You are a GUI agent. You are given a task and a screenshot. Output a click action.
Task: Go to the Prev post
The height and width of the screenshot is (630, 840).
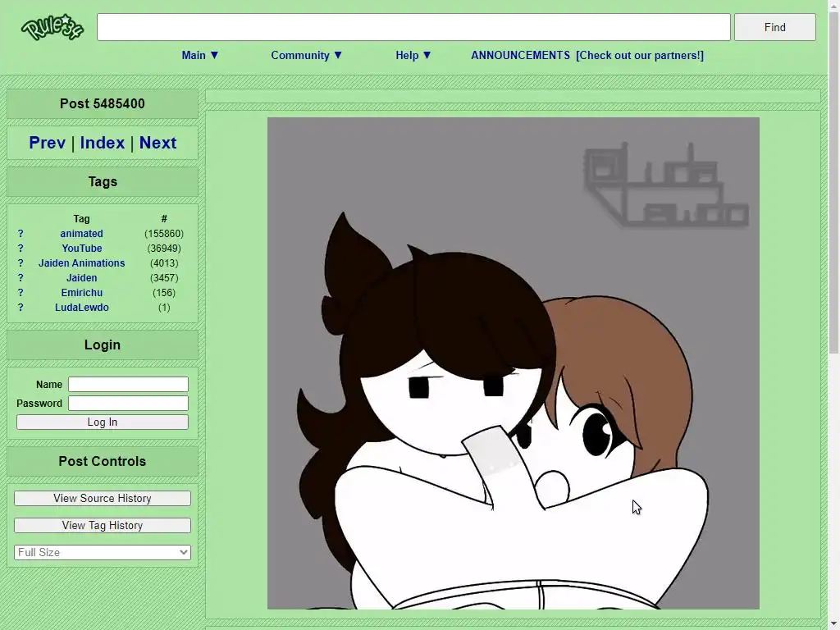tap(47, 143)
